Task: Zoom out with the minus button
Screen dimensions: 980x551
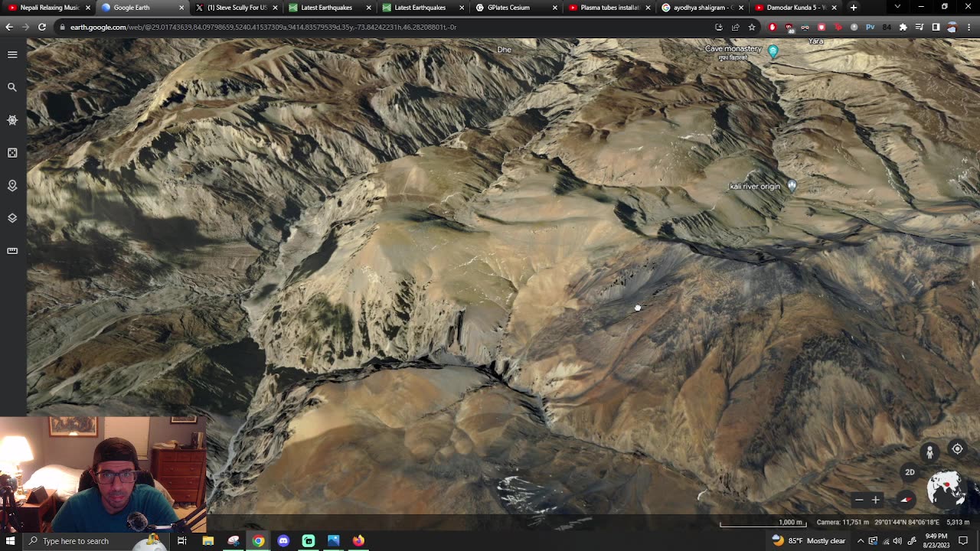Action: click(x=859, y=500)
